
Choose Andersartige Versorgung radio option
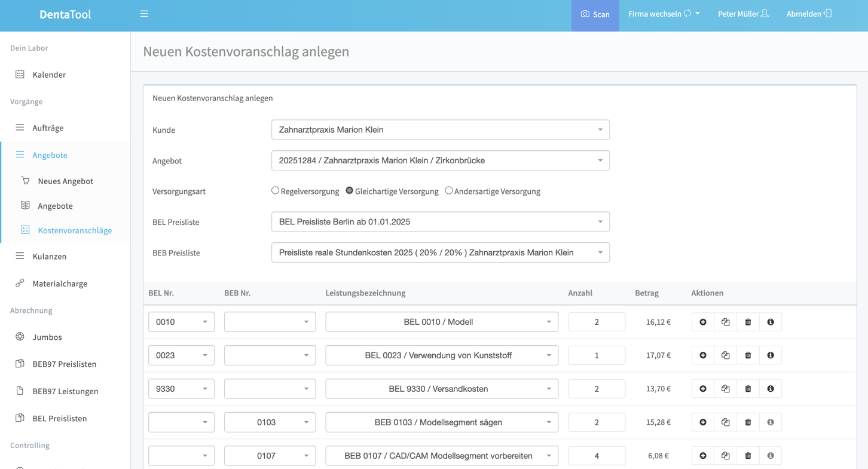click(449, 191)
